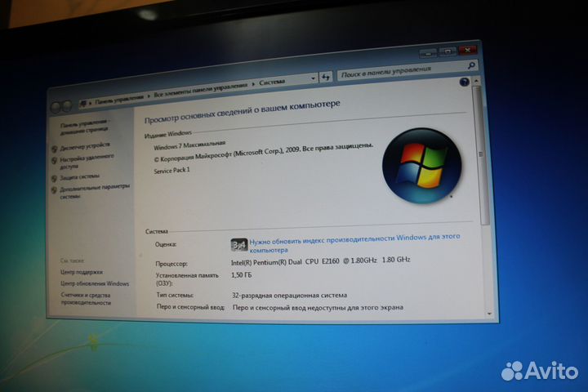
Task: Click shield icon beside Диспетчер устройств
Action: (55, 149)
